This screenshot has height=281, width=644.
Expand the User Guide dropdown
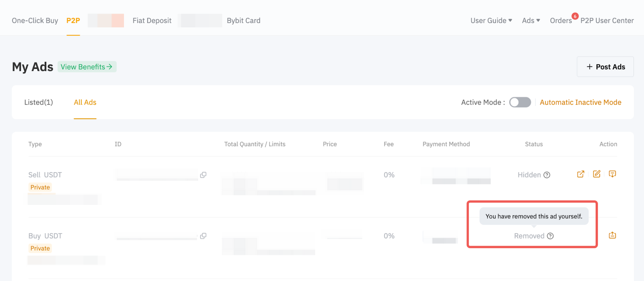[491, 21]
